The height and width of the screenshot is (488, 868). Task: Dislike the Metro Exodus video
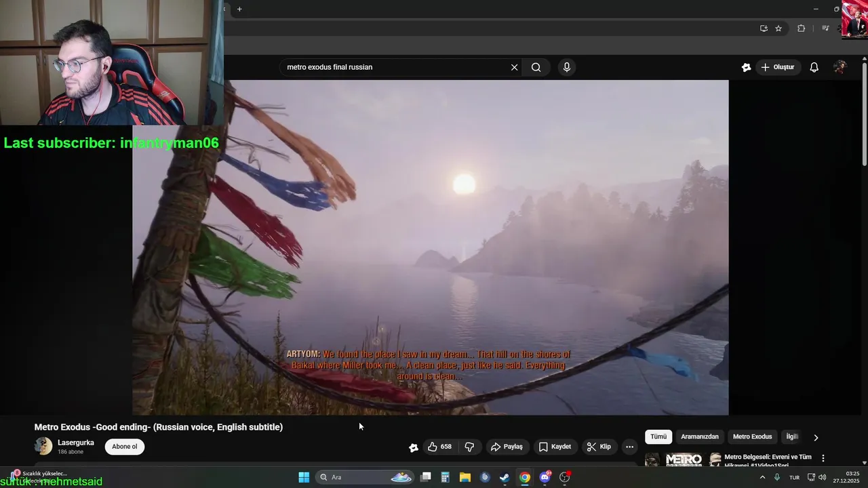[469, 447]
